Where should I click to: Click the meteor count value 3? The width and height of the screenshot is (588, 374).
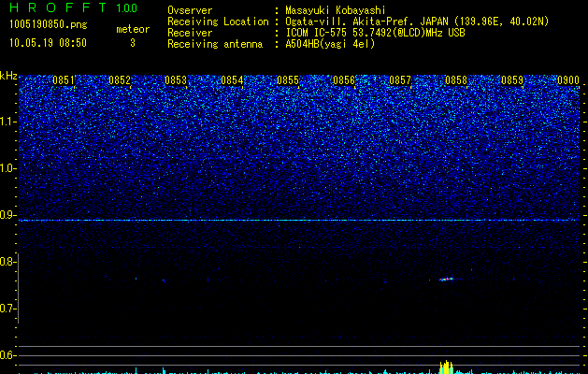pyautogui.click(x=133, y=43)
